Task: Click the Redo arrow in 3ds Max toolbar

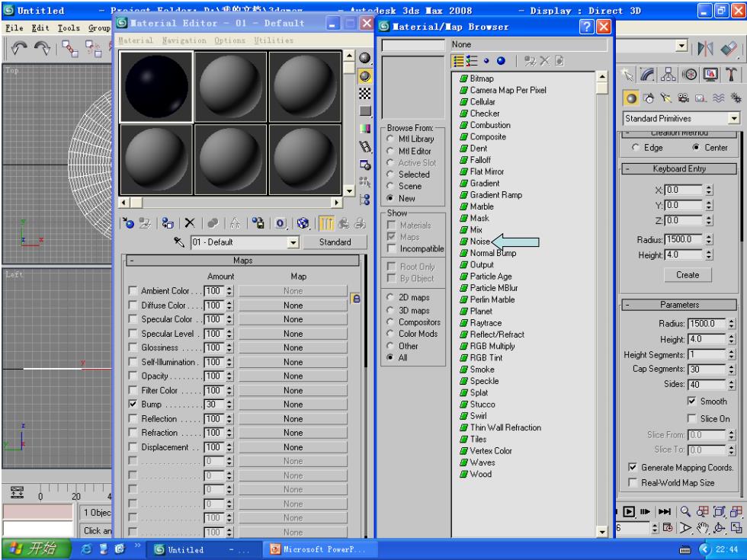Action: (43, 47)
